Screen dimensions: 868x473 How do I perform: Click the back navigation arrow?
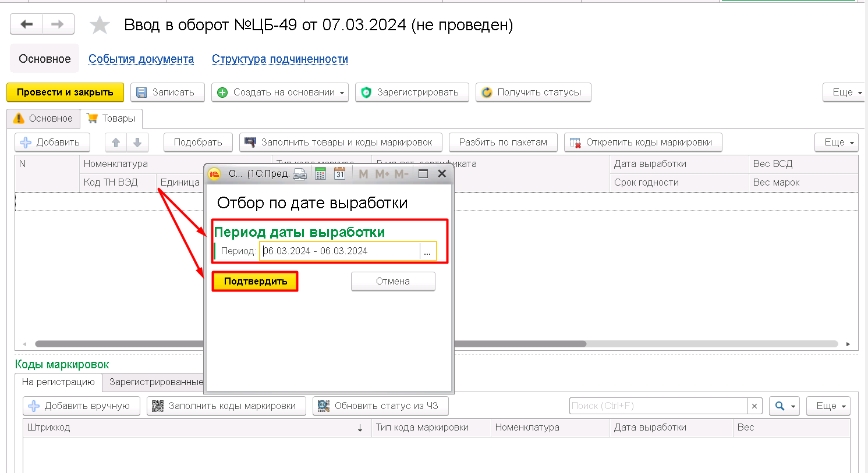click(27, 24)
